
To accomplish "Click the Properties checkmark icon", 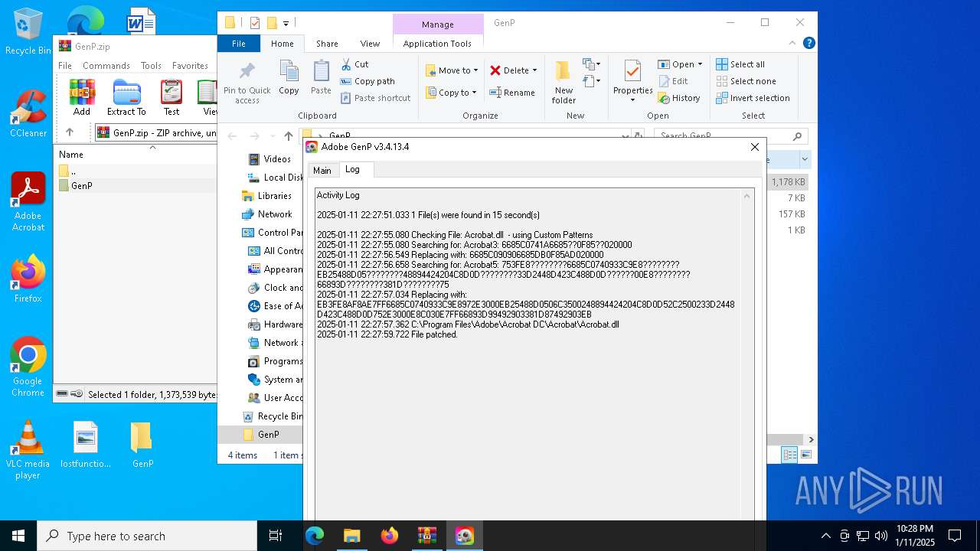I will coord(632,72).
